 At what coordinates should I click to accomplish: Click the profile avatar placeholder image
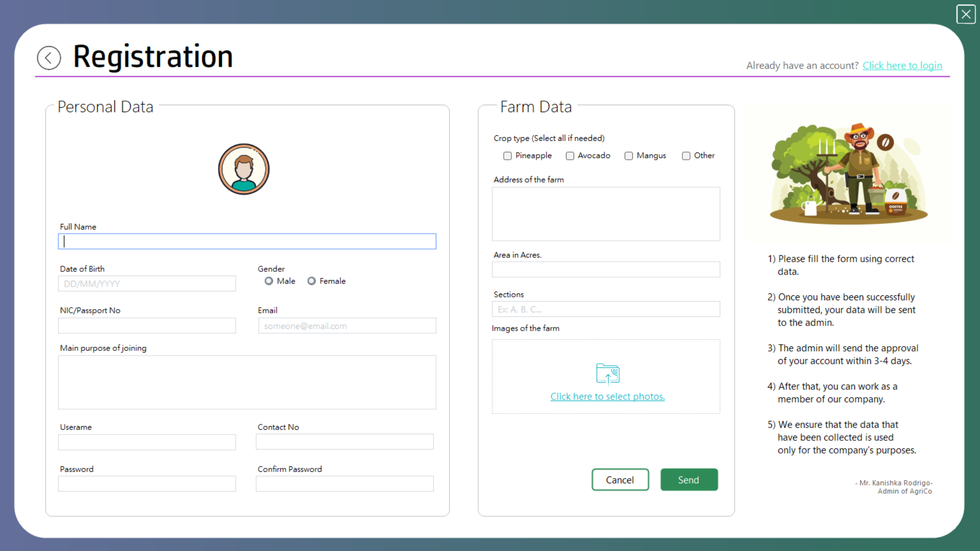(x=243, y=169)
